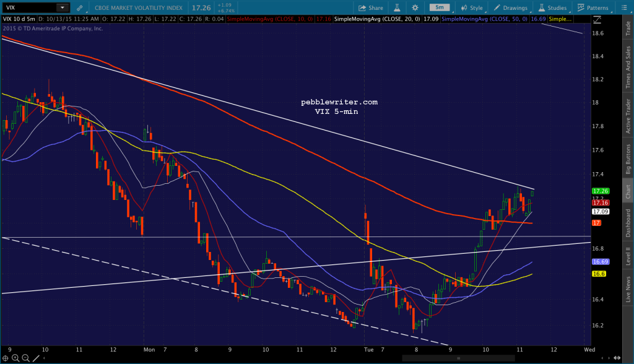Open the 5m timeframe selector
The height and width of the screenshot is (364, 634).
440,7
